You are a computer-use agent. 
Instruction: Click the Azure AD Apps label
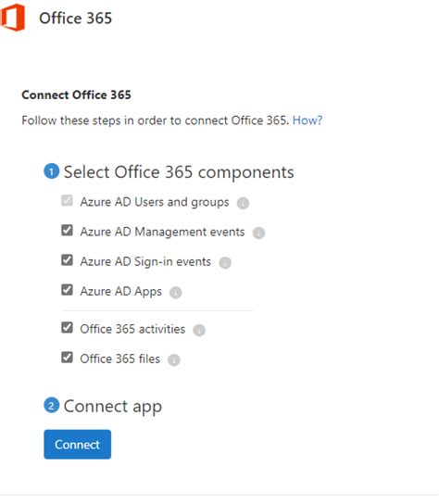click(x=120, y=292)
